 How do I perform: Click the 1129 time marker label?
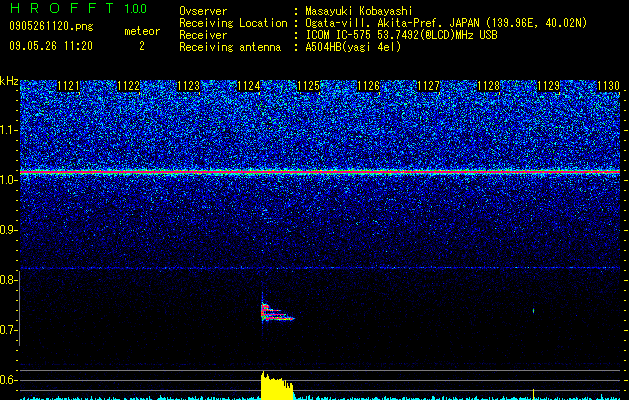point(548,86)
